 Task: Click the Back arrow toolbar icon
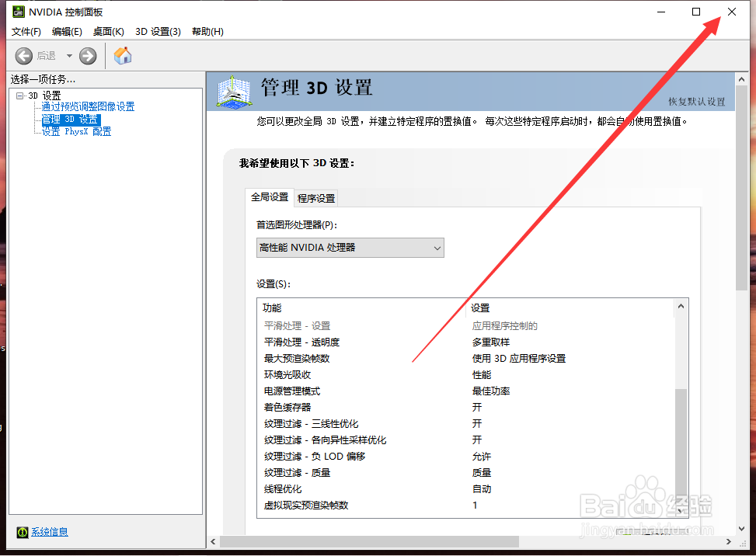click(23, 56)
